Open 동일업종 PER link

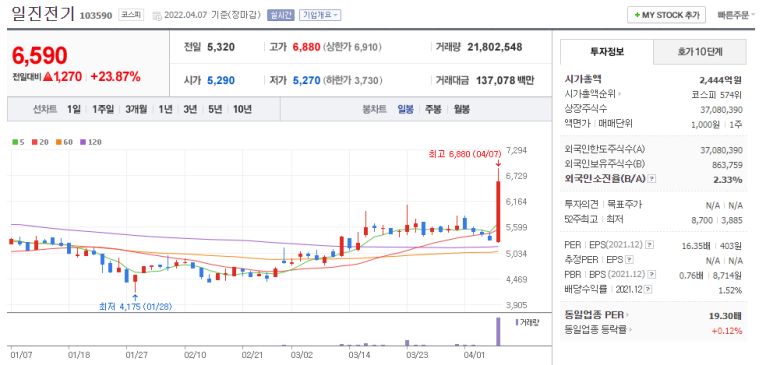coord(597,315)
